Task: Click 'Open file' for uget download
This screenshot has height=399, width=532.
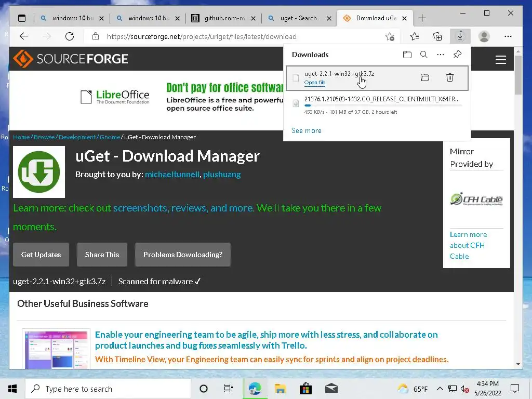Action: 314,83
